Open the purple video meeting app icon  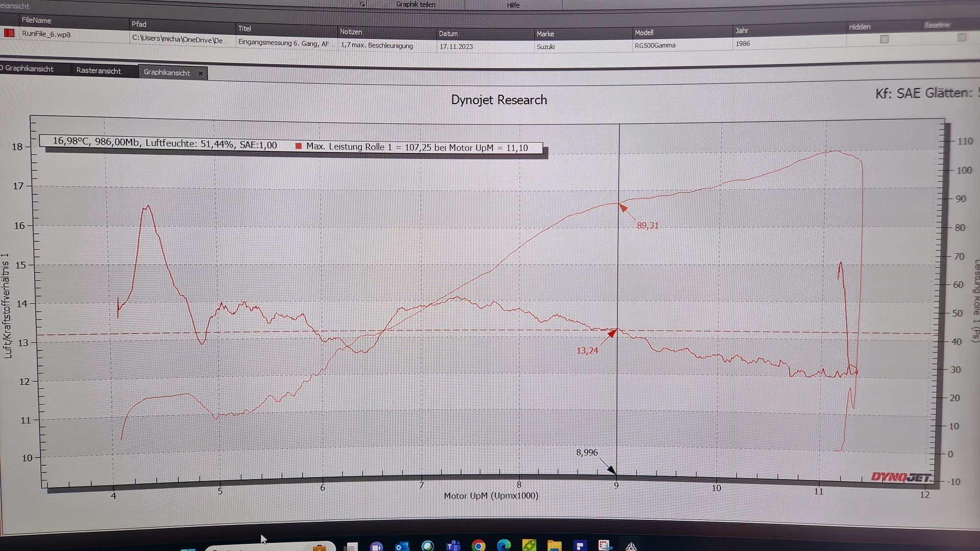coord(377,546)
